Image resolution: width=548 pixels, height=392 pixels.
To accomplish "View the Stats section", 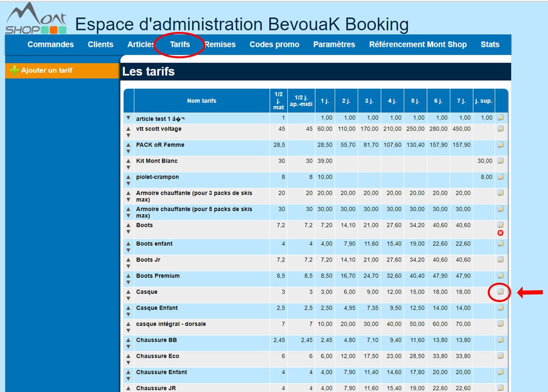I will click(x=490, y=44).
